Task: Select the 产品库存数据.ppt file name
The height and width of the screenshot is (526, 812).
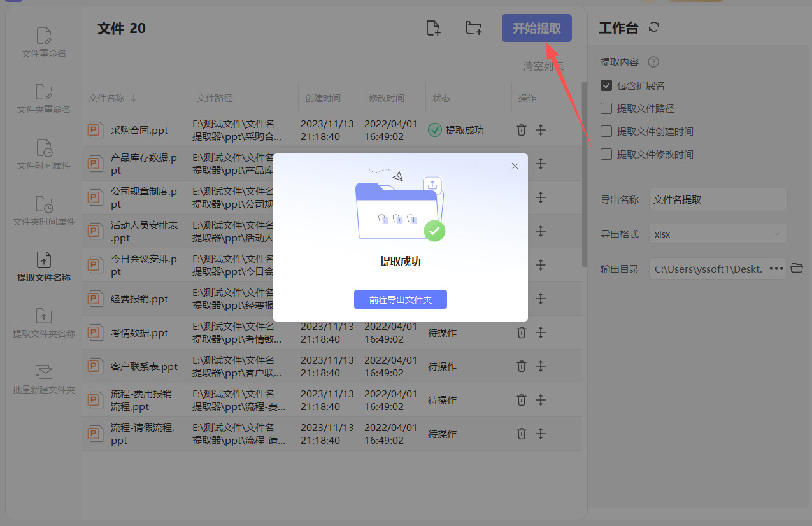Action: click(x=144, y=164)
